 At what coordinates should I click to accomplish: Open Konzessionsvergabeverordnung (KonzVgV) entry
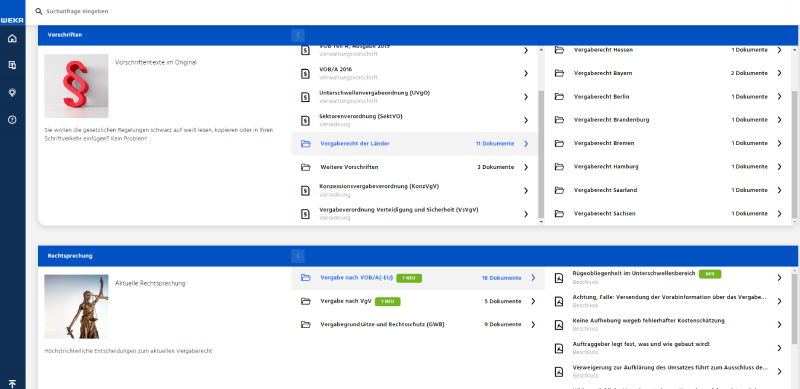point(414,190)
